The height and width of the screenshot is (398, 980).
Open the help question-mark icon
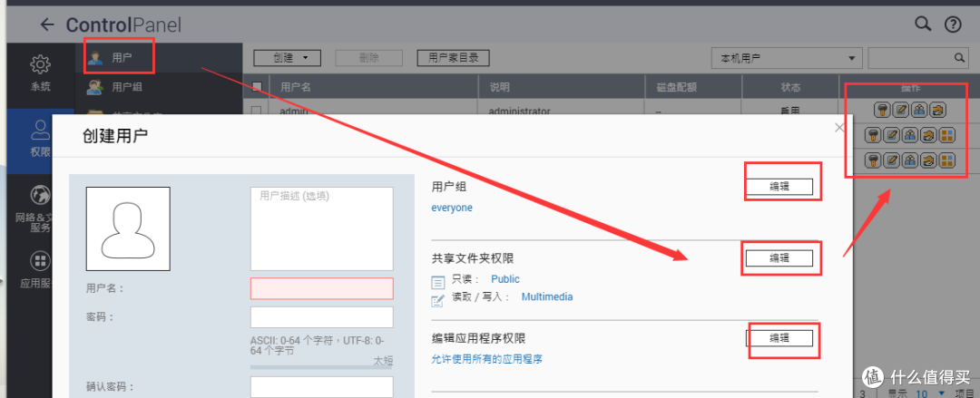tap(953, 24)
